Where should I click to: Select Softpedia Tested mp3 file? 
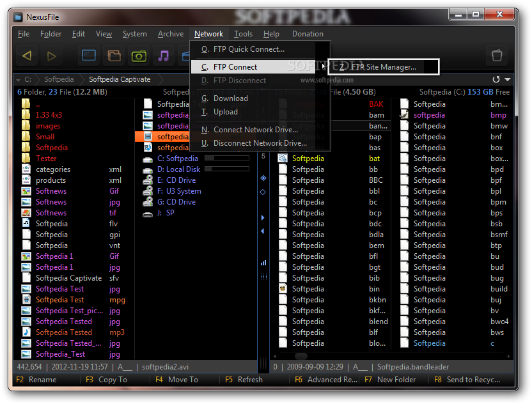[x=73, y=332]
